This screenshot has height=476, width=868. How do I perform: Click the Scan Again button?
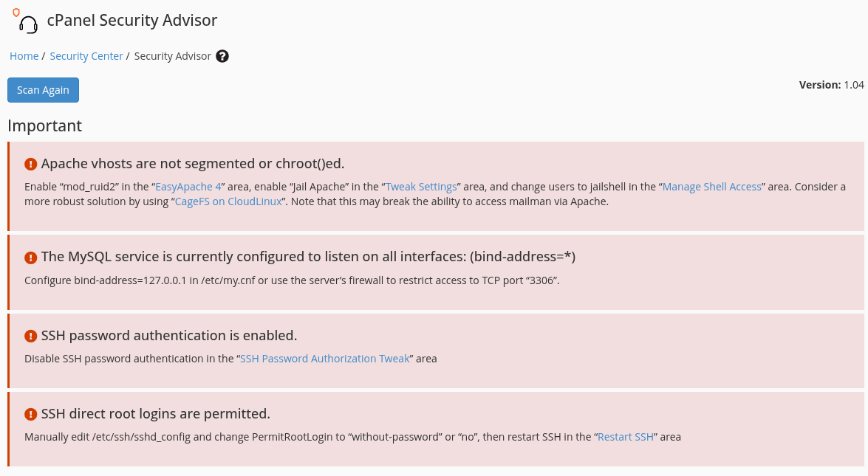tap(43, 90)
